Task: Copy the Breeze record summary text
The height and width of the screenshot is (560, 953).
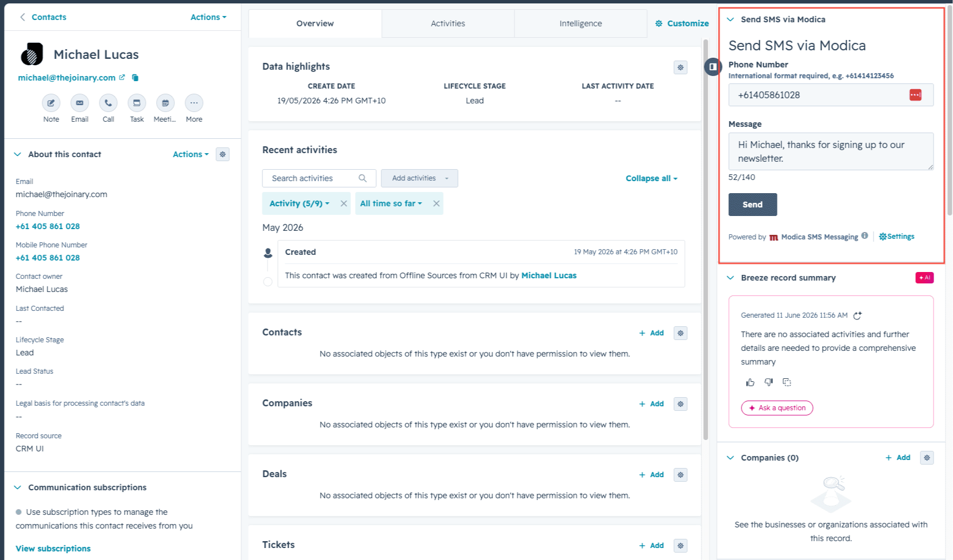Action: pos(787,382)
